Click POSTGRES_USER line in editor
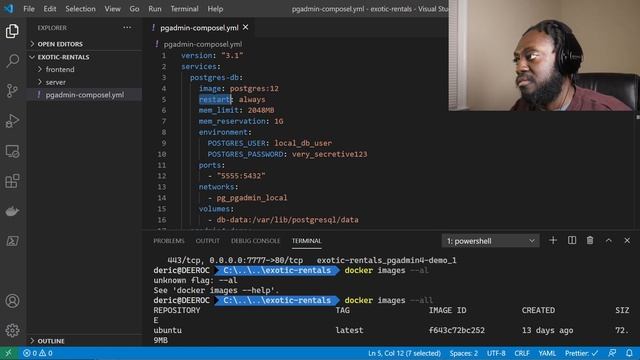 pyautogui.click(x=269, y=143)
